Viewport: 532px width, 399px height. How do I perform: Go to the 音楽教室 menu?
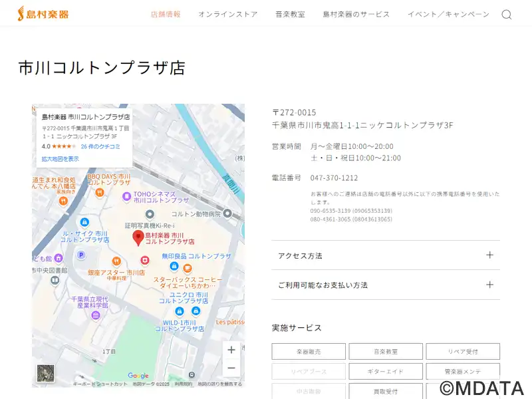(290, 14)
